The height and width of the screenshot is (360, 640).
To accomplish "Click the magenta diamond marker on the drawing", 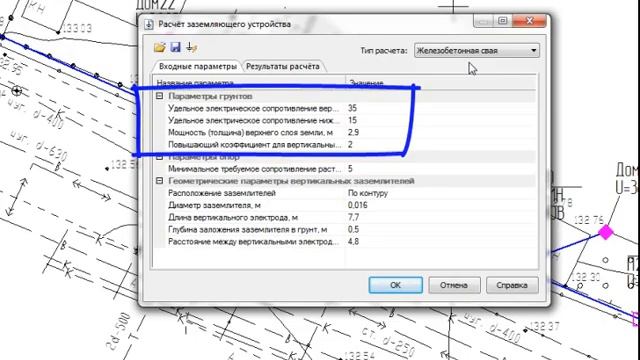I will point(606,232).
